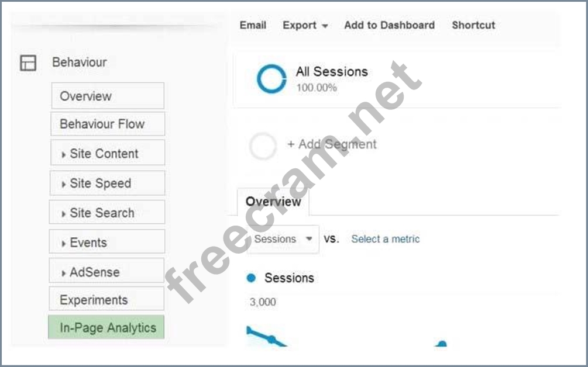
Task: Open the Export dropdown
Action: click(x=305, y=25)
